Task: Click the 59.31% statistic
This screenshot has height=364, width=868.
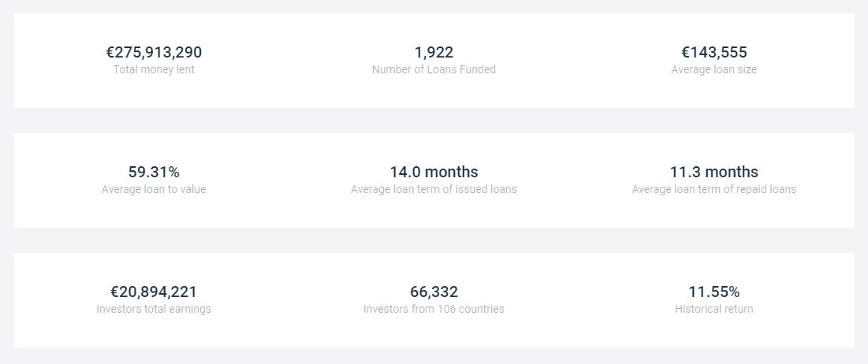Action: (x=154, y=172)
